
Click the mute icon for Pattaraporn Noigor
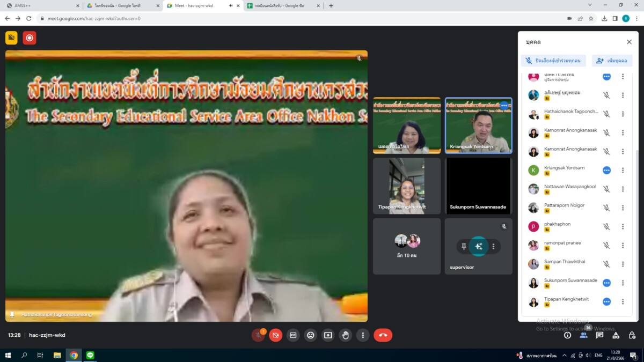[x=606, y=208]
